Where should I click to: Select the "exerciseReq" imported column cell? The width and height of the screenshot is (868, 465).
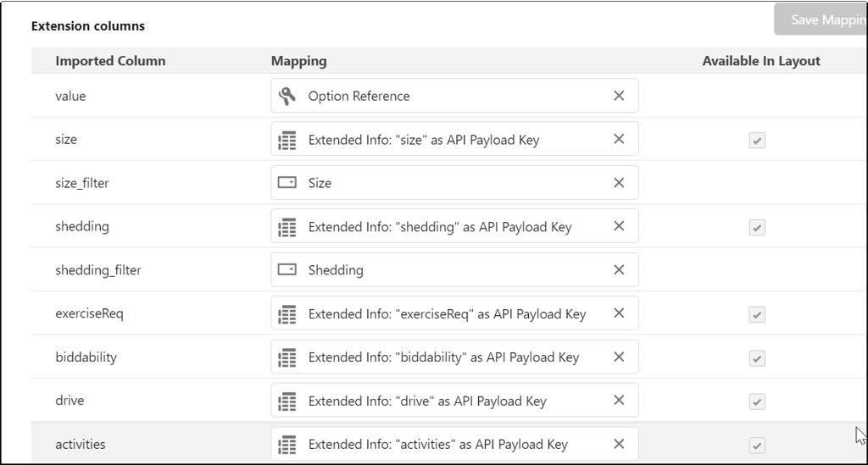click(x=89, y=313)
